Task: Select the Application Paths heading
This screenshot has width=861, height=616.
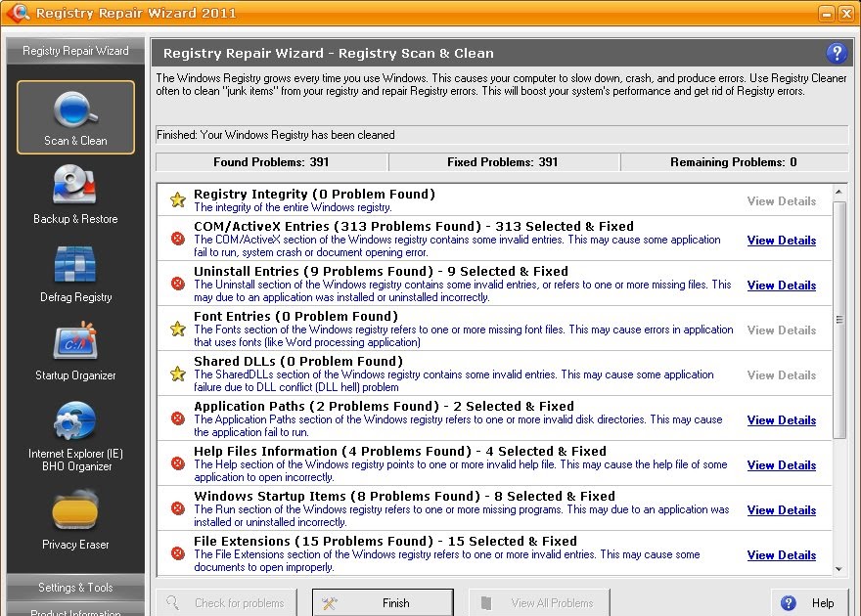Action: pyautogui.click(x=384, y=407)
